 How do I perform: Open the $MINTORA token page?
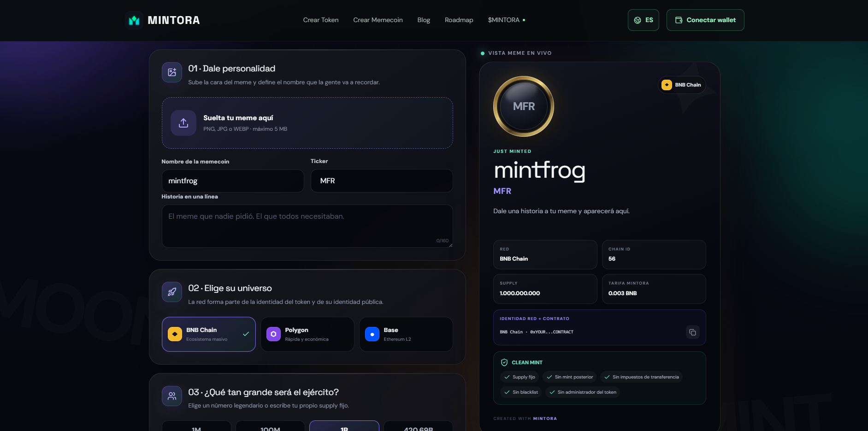pos(507,20)
